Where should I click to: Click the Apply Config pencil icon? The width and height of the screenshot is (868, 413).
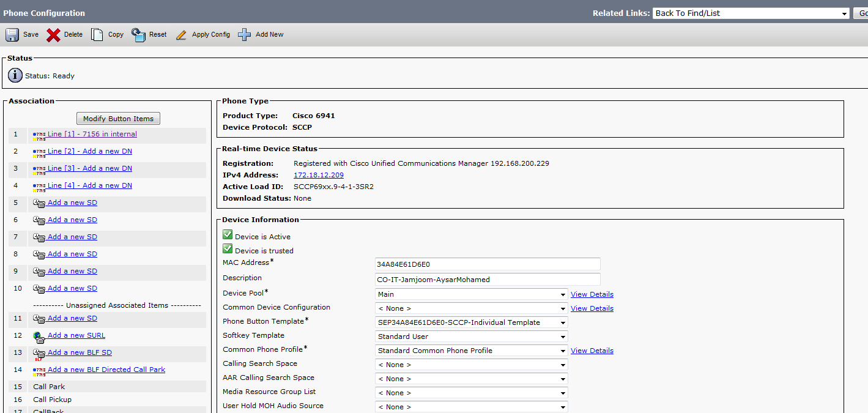tap(181, 35)
